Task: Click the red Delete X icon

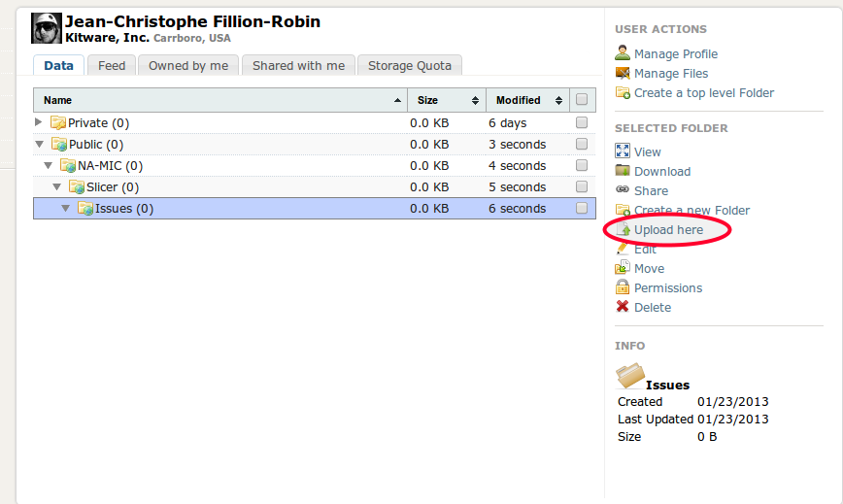Action: pos(623,307)
